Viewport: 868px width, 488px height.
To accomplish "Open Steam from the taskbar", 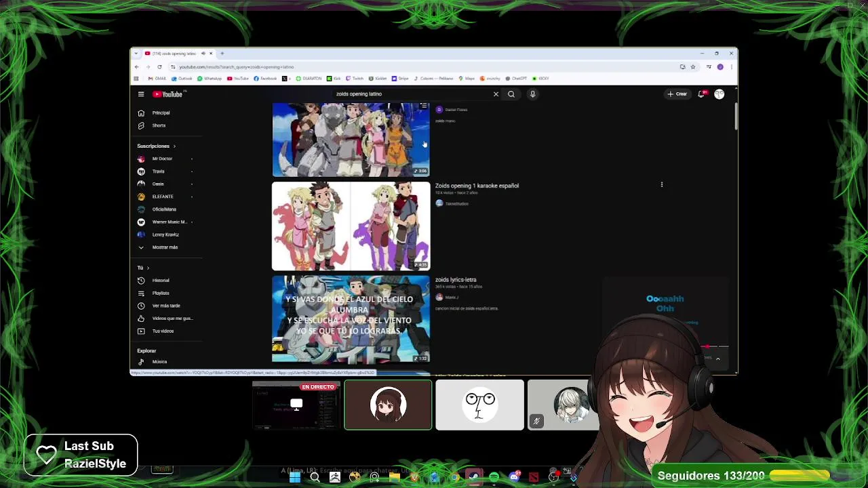I will [x=474, y=477].
